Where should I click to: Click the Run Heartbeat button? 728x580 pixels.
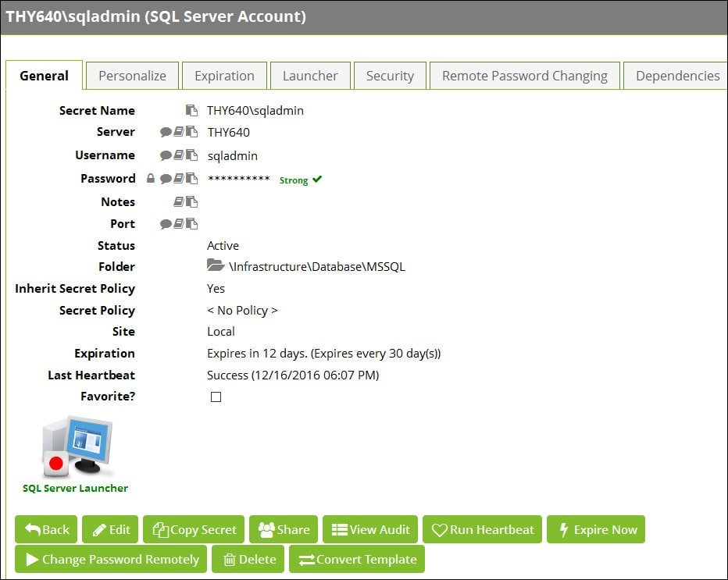point(482,529)
